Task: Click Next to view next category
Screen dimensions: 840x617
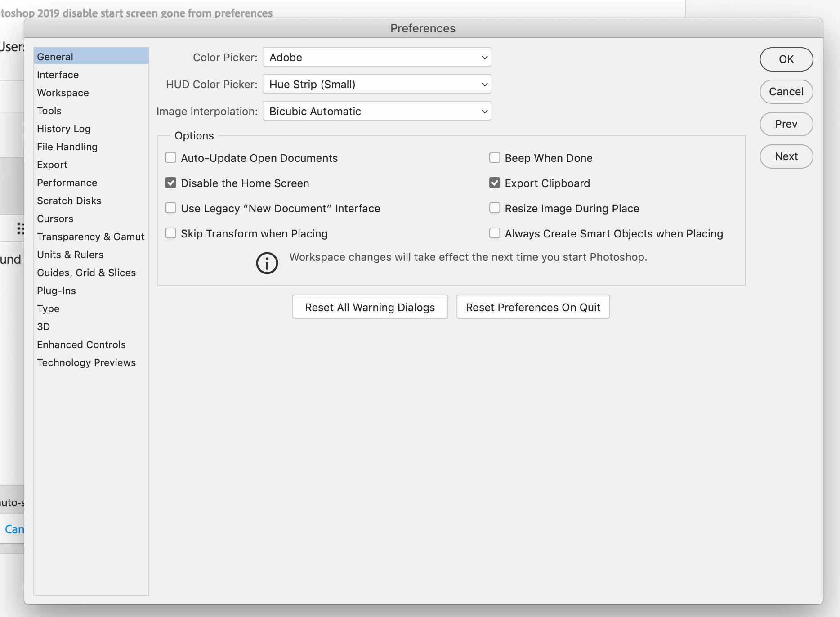Action: (786, 156)
